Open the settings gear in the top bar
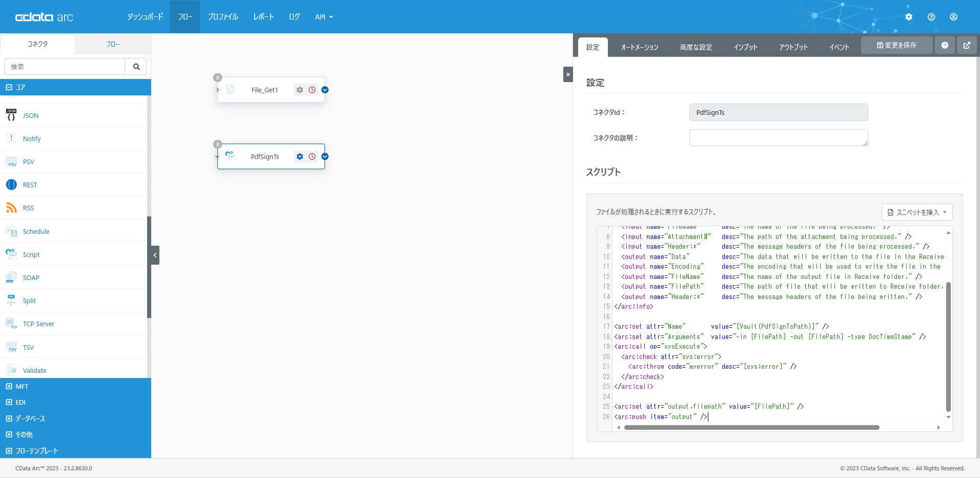The height and width of the screenshot is (478, 980). tap(909, 17)
